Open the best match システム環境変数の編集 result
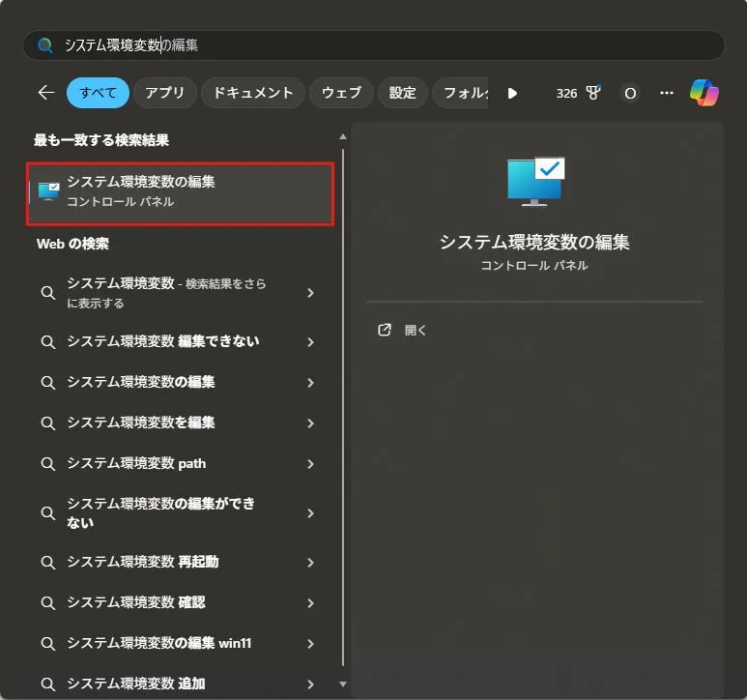The height and width of the screenshot is (700, 747). coord(180,193)
